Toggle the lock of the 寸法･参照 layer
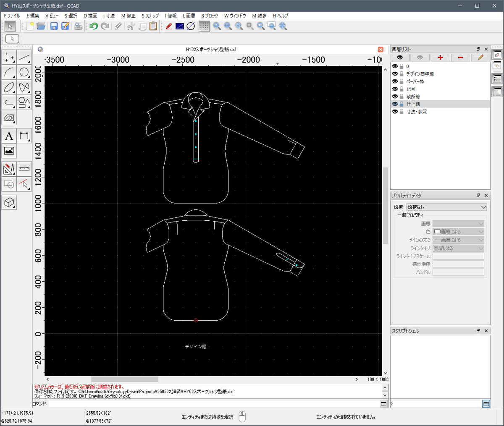The width and height of the screenshot is (504, 426). (x=402, y=112)
